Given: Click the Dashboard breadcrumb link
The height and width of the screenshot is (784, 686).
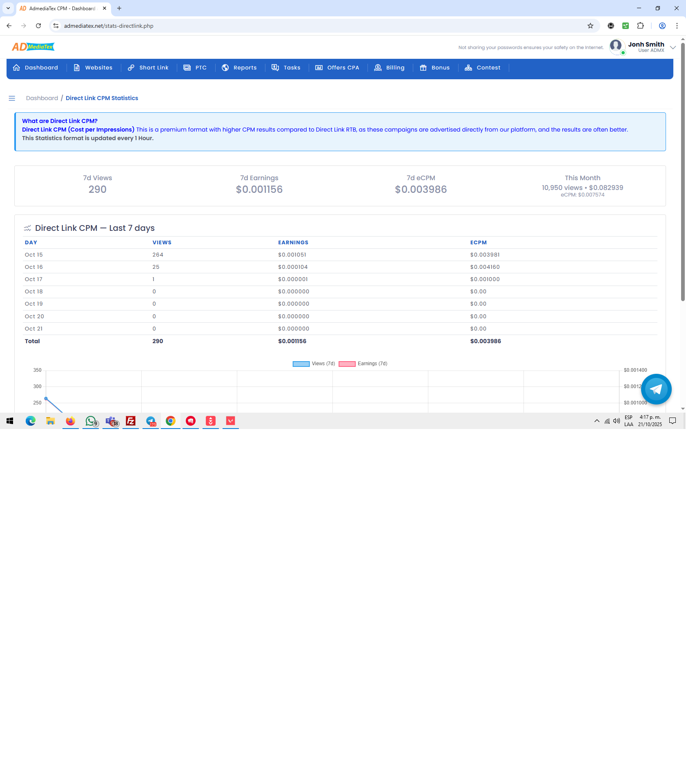Looking at the screenshot, I should click(x=42, y=98).
